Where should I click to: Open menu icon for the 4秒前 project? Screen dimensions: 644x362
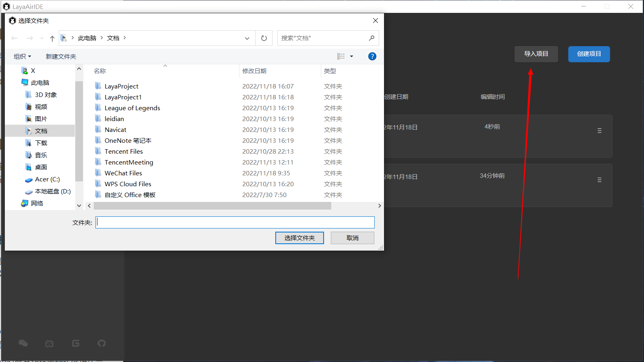tap(599, 131)
